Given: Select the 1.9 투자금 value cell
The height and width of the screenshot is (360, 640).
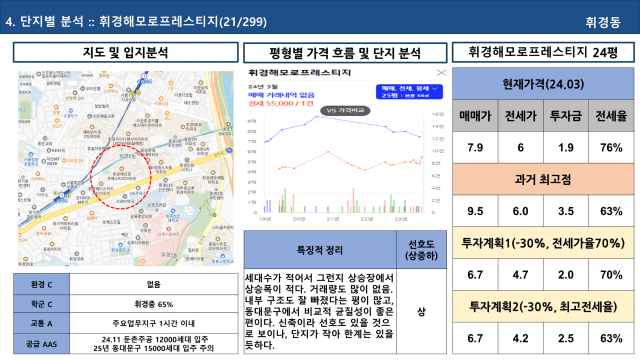Looking at the screenshot, I should [x=566, y=148].
